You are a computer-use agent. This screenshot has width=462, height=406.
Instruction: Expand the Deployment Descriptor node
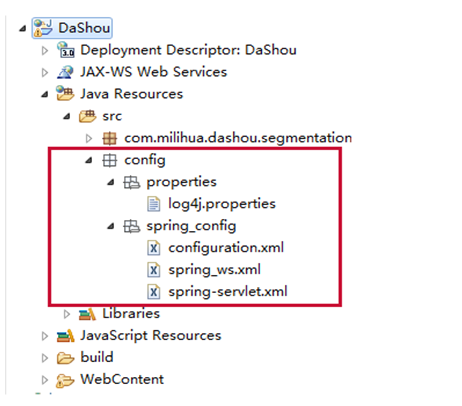pos(45,51)
